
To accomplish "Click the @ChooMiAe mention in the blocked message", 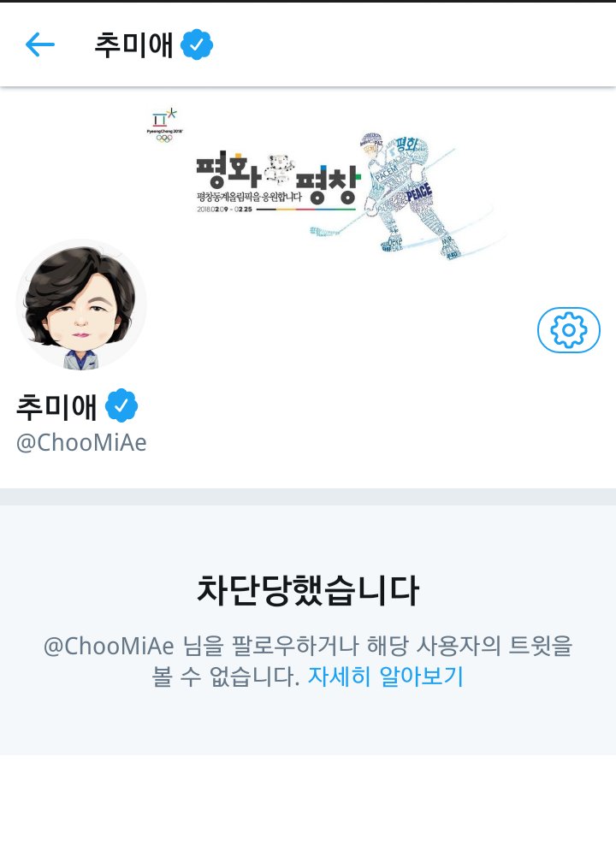I will pos(109,646).
